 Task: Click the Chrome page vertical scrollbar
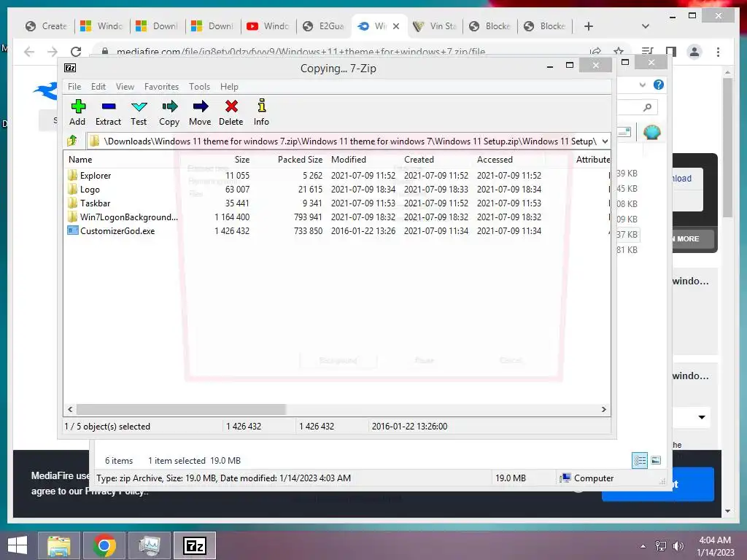tap(727, 147)
